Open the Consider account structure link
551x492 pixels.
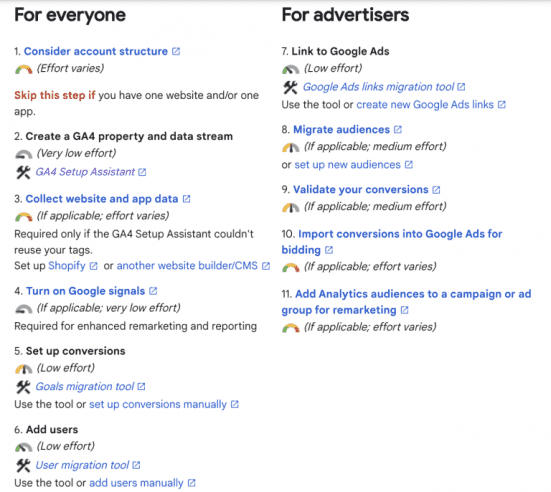coord(96,51)
